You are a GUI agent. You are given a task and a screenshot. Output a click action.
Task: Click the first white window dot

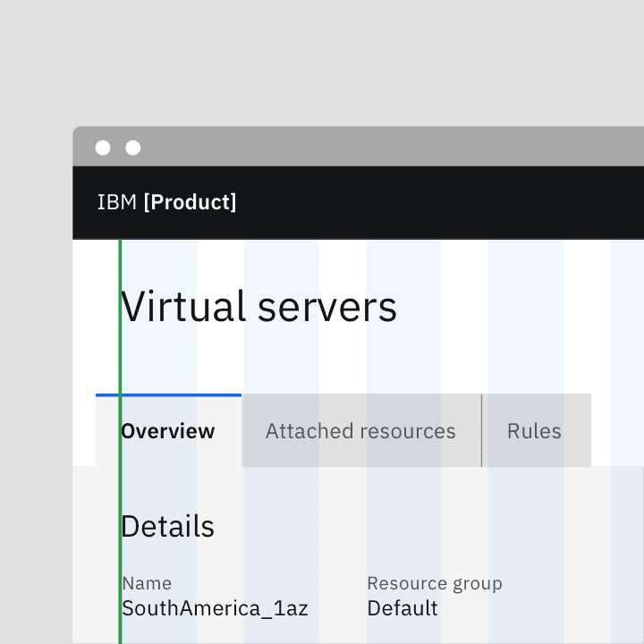click(x=103, y=148)
